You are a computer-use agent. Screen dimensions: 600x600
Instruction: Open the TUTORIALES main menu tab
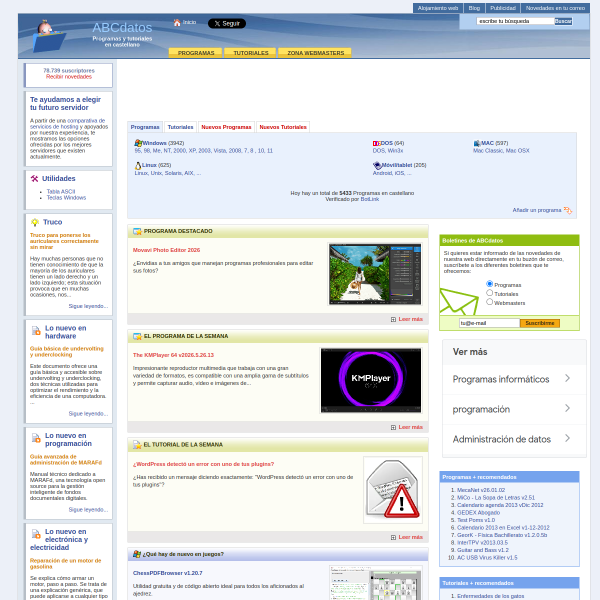coord(251,53)
